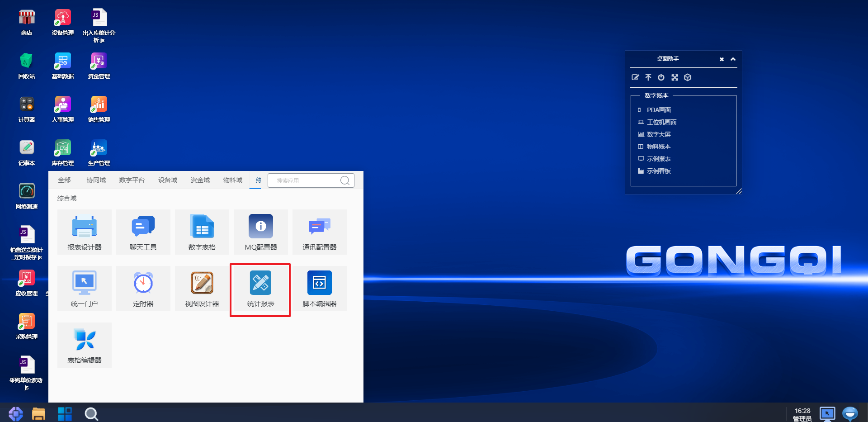Open 设备管理 desktop shortcut
Viewport: 868px width, 422px height.
tap(63, 22)
